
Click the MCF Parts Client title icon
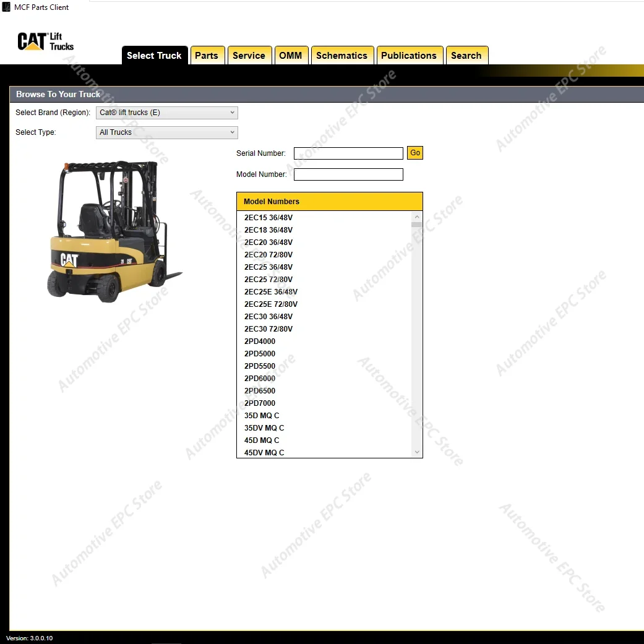tap(6, 7)
